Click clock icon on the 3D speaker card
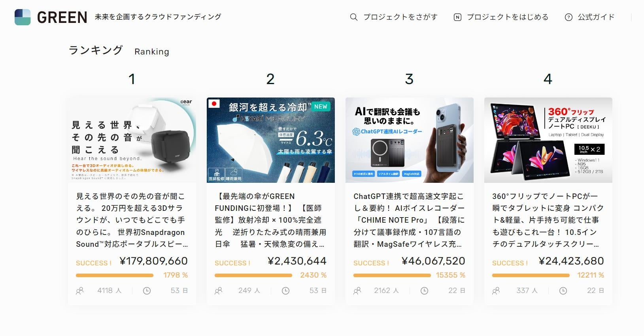This screenshot has height=336, width=644. pyautogui.click(x=147, y=291)
